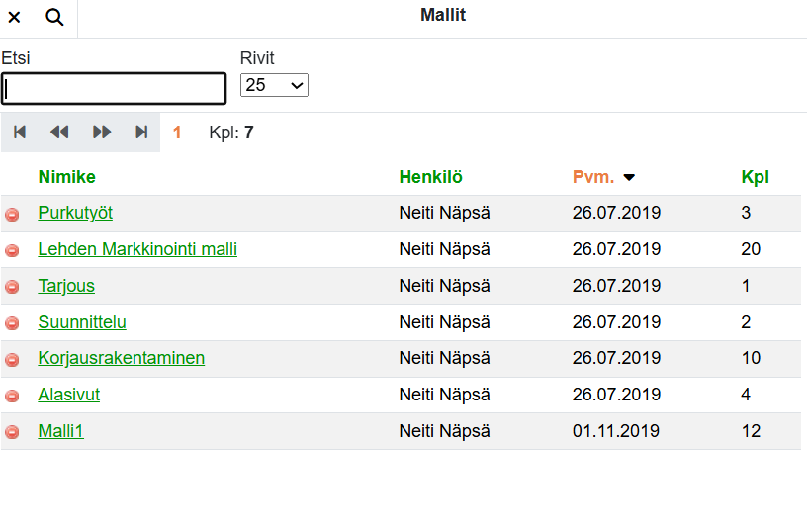Remove the Korjausrakentaminen template row

coord(12,359)
